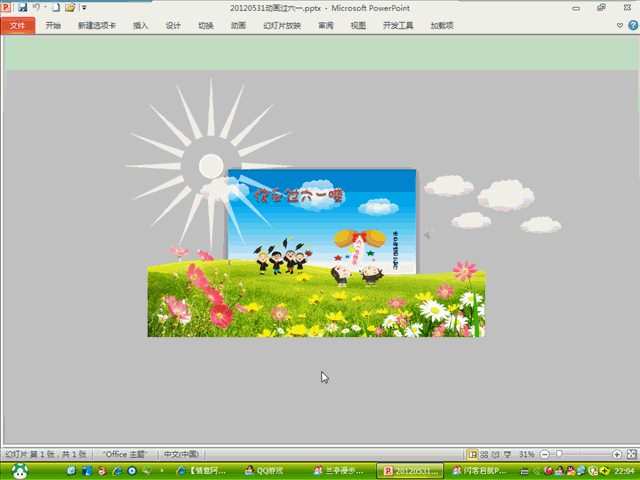Image resolution: width=640 pixels, height=480 pixels.
Task: Click the 中文(中国) language indicator
Action: coord(181,454)
